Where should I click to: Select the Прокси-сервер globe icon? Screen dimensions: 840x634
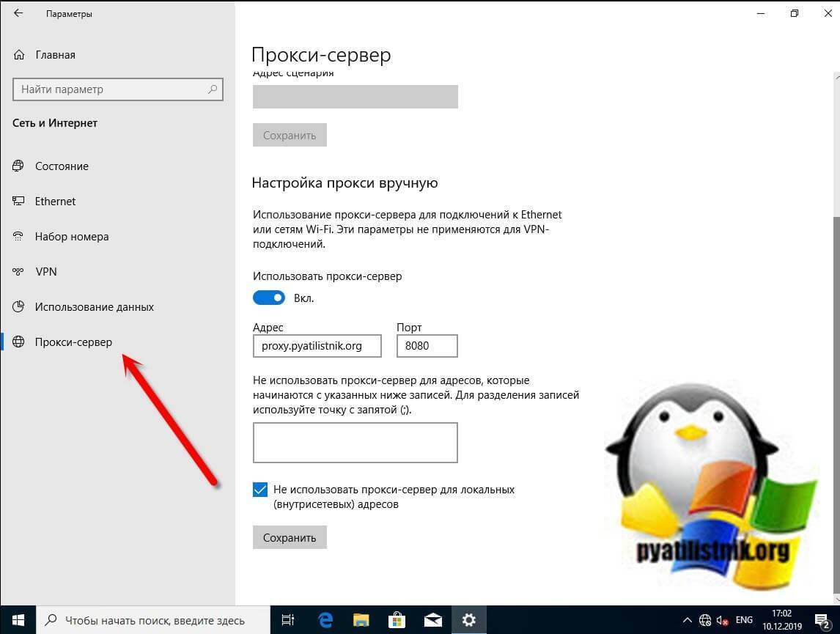click(18, 342)
